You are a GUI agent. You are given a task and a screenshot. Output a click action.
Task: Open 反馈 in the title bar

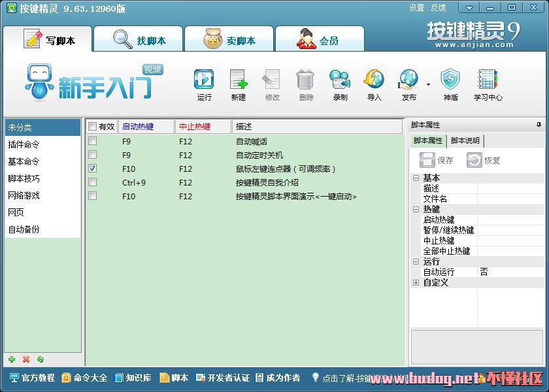pos(438,7)
